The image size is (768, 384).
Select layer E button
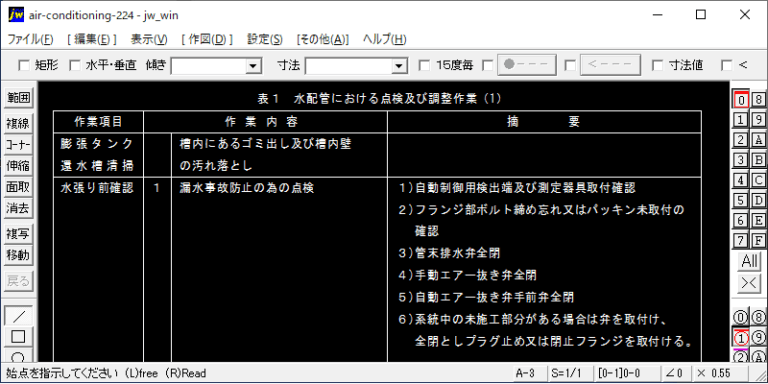pos(758,220)
